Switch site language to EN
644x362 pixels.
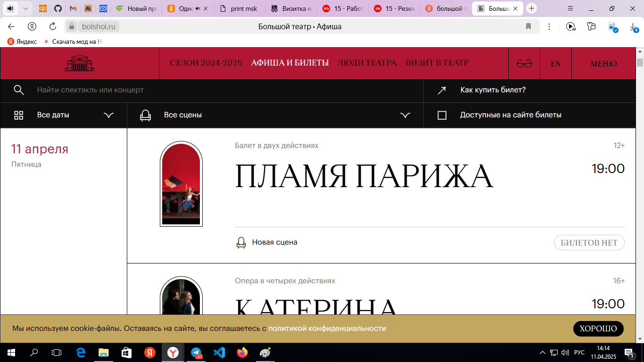556,64
